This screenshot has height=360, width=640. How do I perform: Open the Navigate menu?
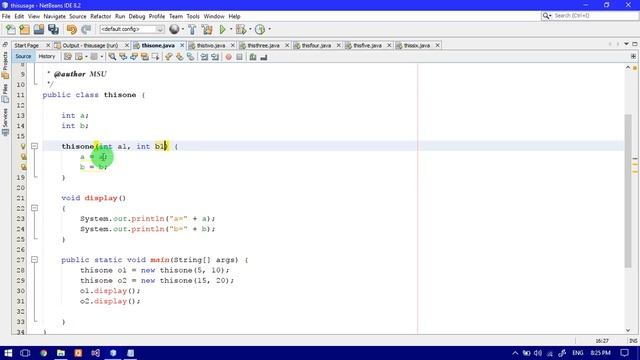click(54, 16)
